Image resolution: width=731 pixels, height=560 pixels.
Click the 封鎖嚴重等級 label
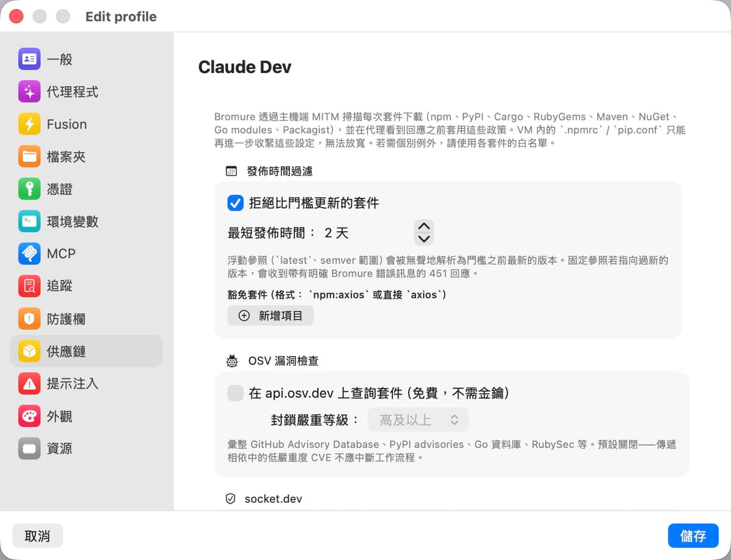click(315, 420)
